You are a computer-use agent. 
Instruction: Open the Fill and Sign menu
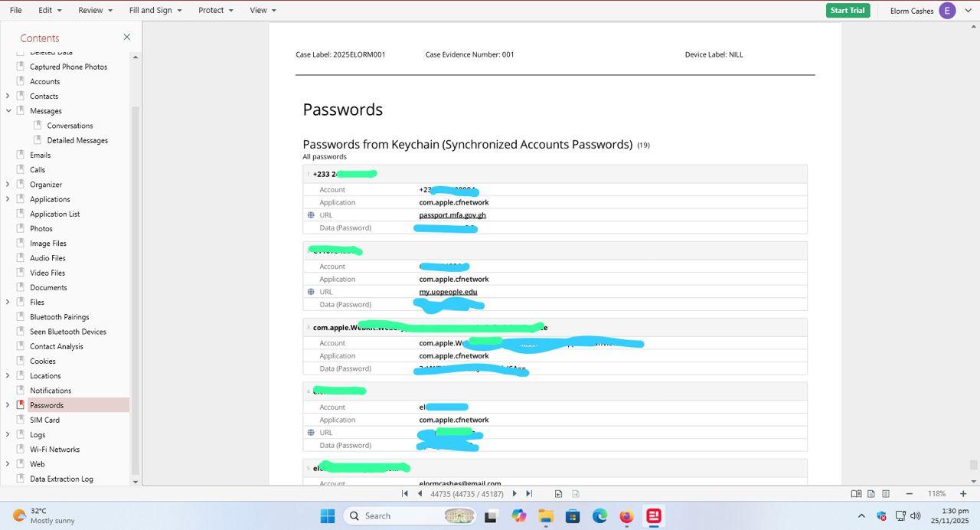click(x=155, y=10)
